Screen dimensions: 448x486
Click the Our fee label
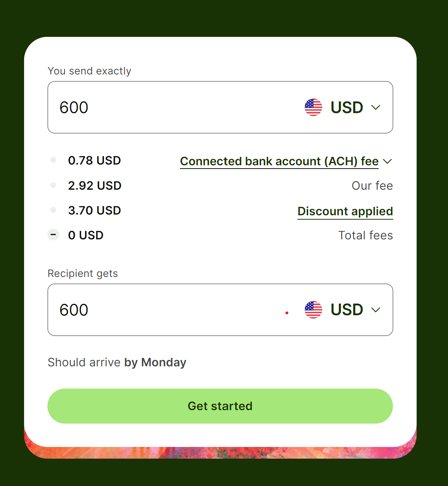click(x=372, y=186)
